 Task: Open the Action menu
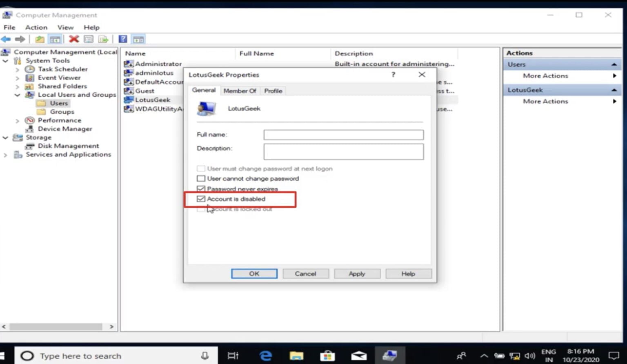point(36,27)
